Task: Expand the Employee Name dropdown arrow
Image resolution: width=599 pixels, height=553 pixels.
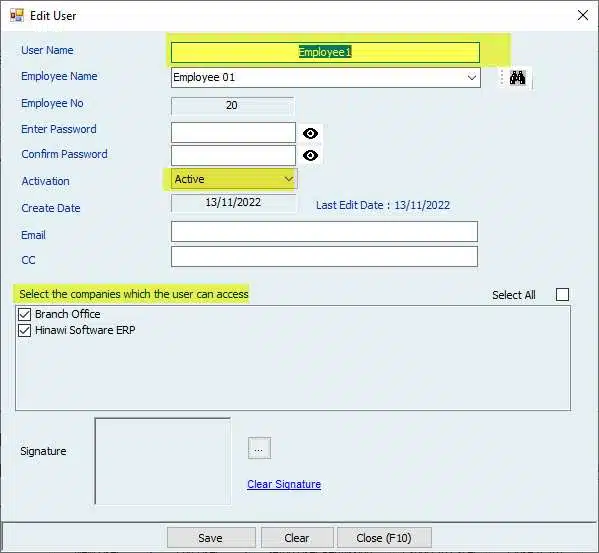Action: coord(472,78)
